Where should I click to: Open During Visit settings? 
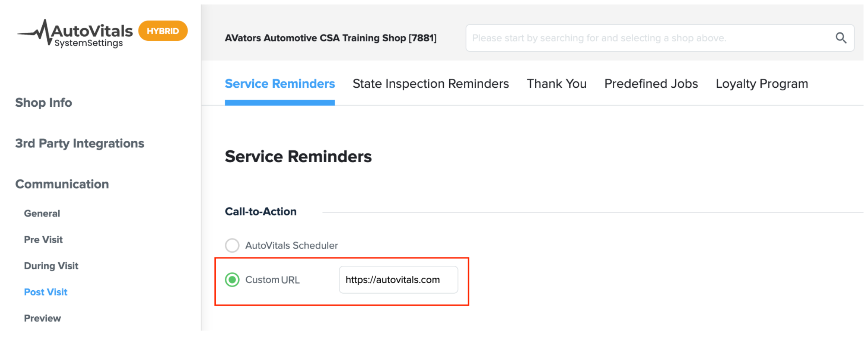[x=51, y=266]
